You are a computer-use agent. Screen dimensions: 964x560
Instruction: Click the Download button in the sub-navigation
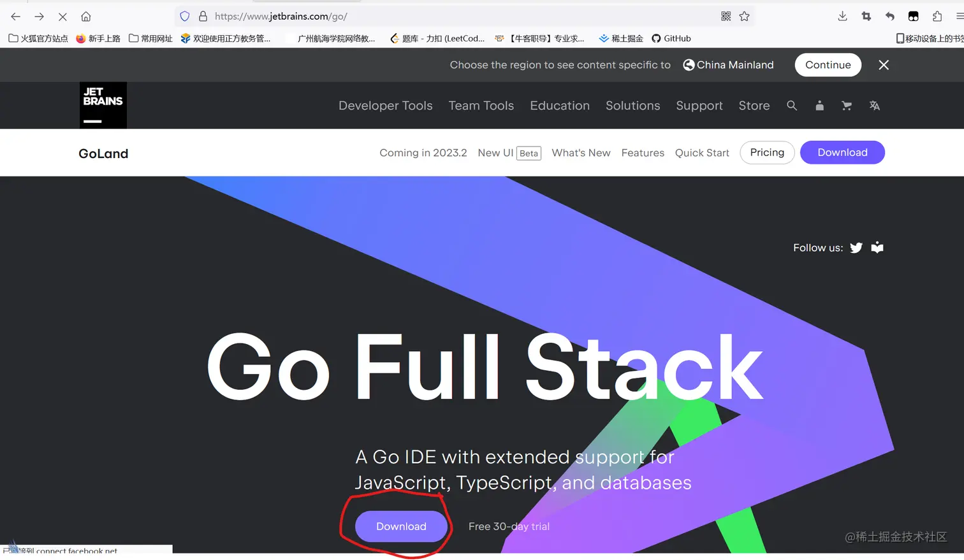click(842, 152)
